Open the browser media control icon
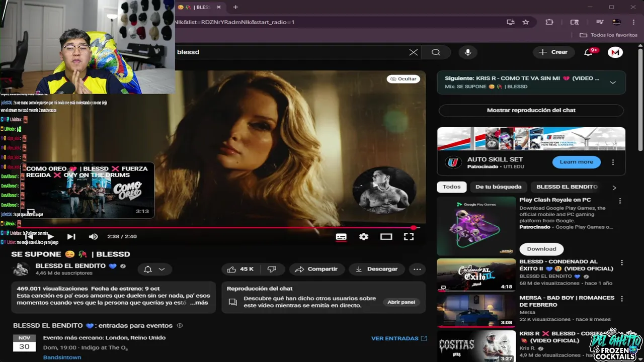This screenshot has width=644, height=362. (x=599, y=22)
